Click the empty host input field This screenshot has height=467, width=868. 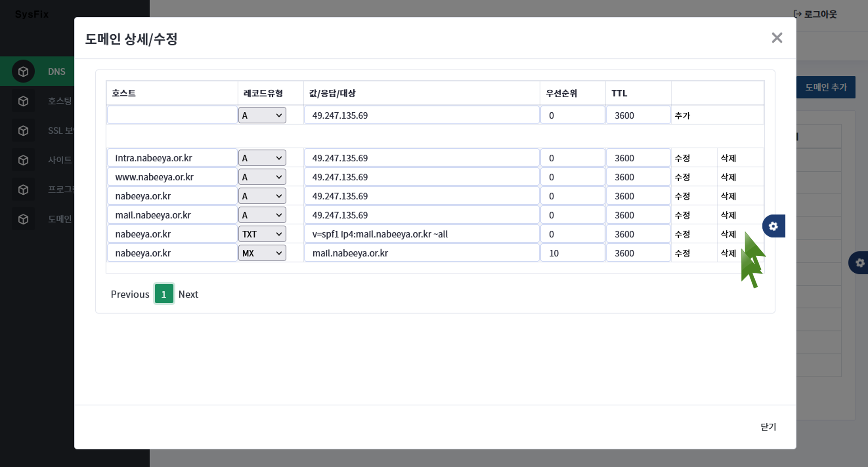[172, 115]
